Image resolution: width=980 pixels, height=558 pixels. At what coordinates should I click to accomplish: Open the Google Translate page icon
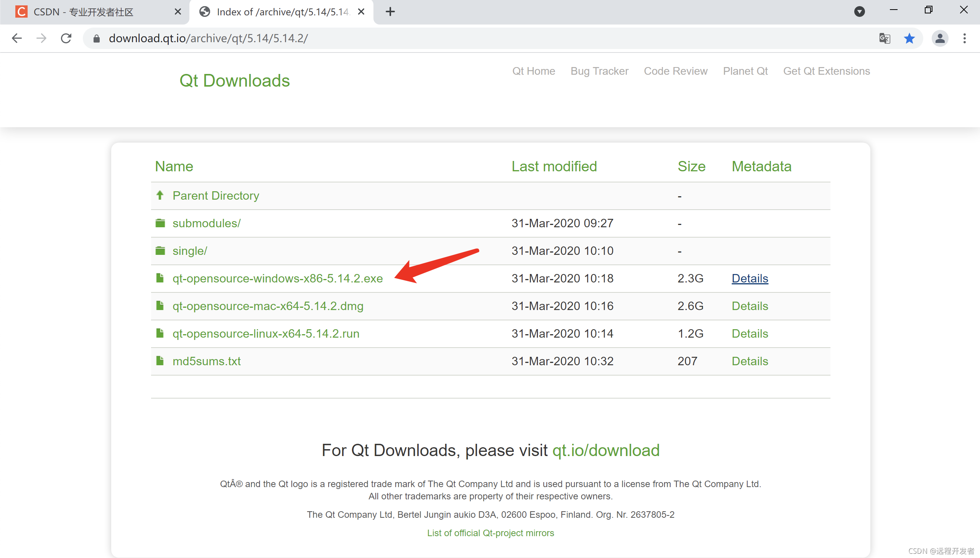885,38
